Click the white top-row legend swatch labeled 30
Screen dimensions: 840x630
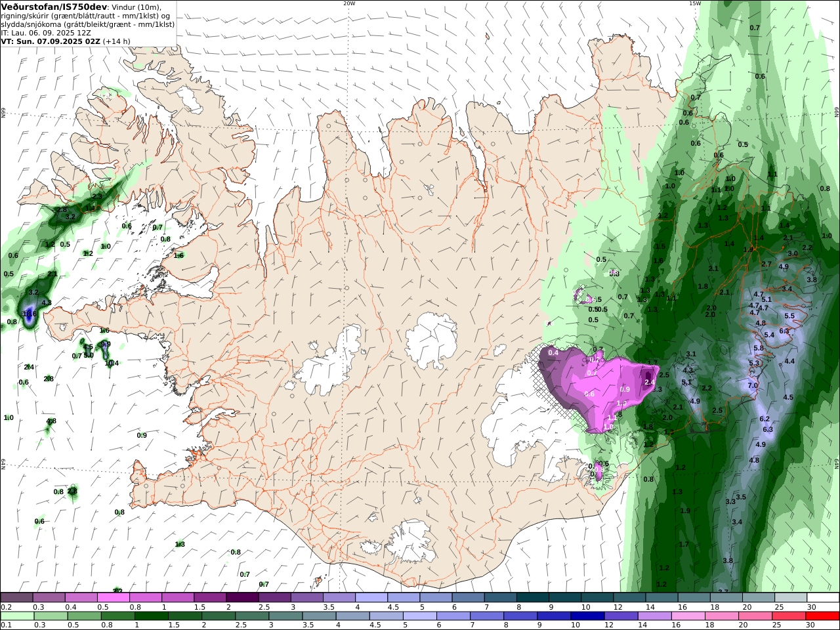click(x=823, y=598)
